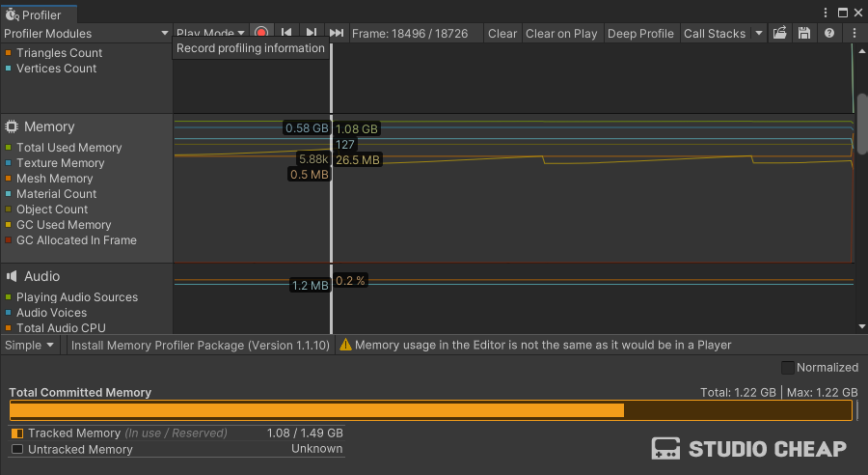Toggle Deep Profile mode
The width and height of the screenshot is (868, 475).
click(640, 33)
